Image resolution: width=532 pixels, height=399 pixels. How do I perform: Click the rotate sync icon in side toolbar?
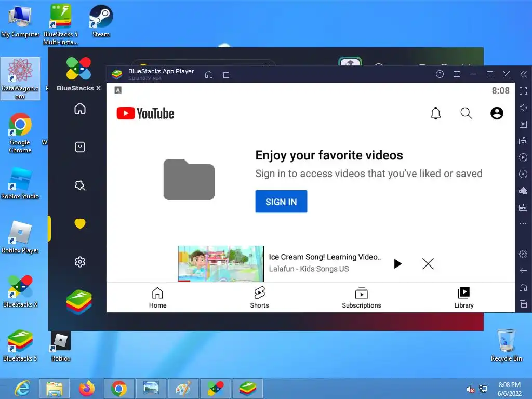(523, 174)
